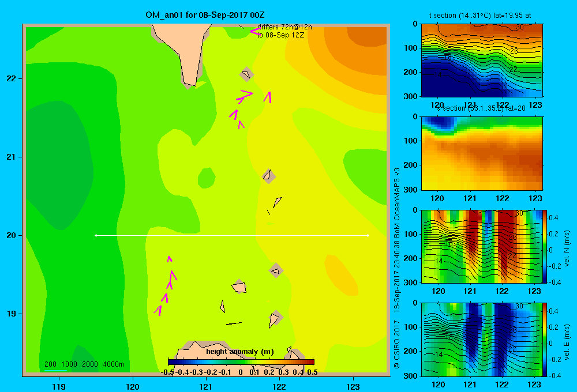Click the map title "OM_an01 for 08-Sep-2017 00Z"
577x392 pixels.
[x=205, y=15]
